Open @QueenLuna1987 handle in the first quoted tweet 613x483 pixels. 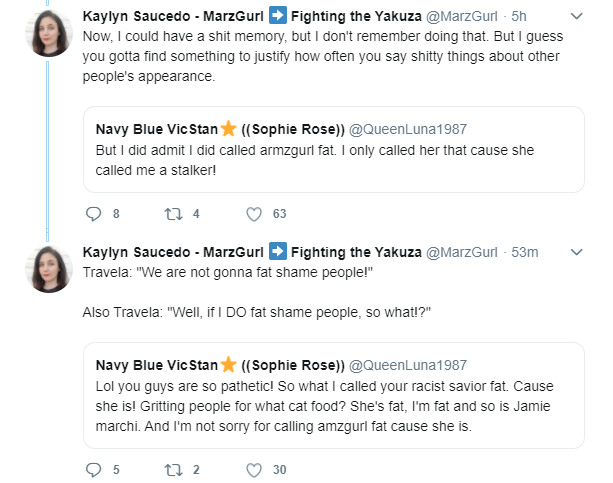tap(408, 129)
